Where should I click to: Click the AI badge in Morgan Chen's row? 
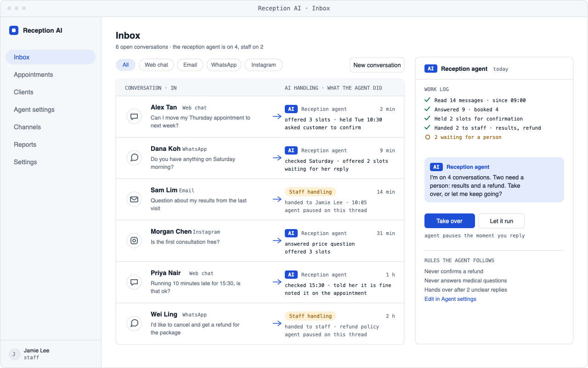291,233
